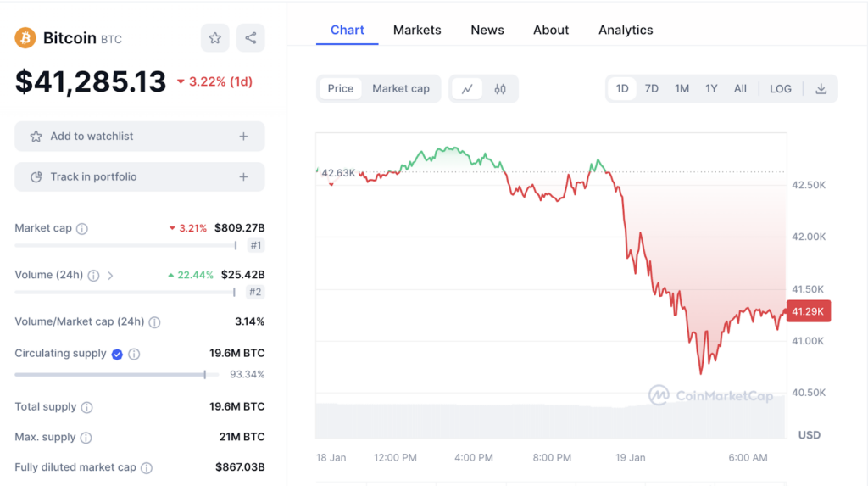Open the Analytics tab
868x486 pixels.
[x=626, y=30]
